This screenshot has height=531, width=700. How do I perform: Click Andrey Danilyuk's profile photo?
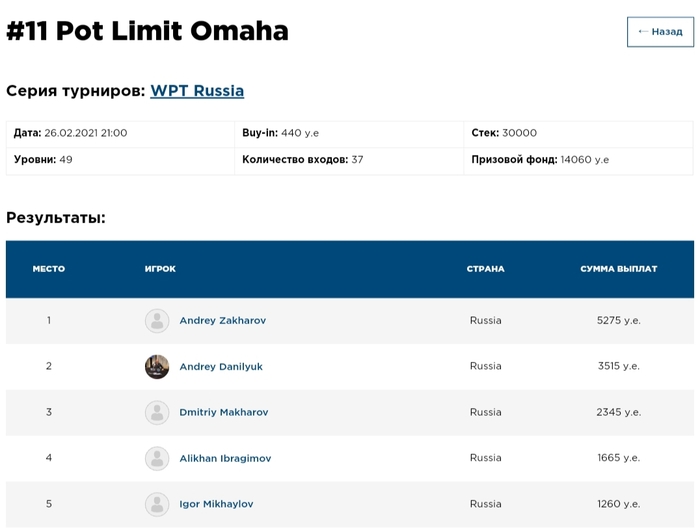click(x=157, y=367)
